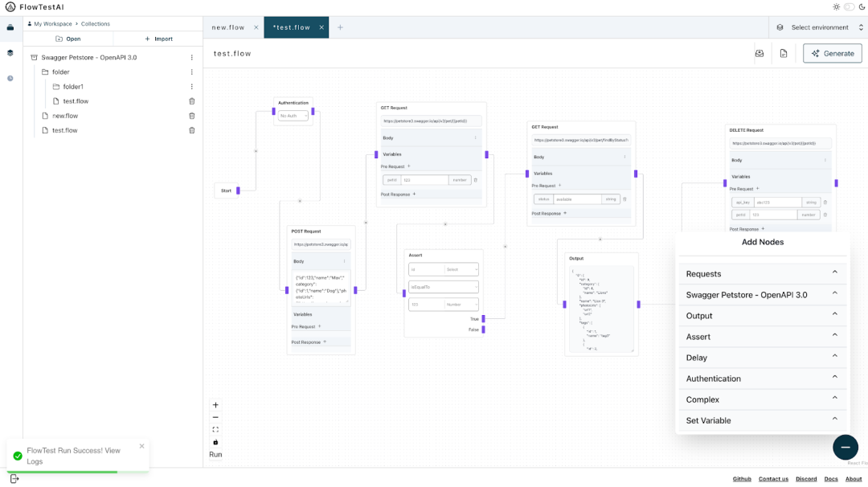The height and width of the screenshot is (487, 868).
Task: Toggle the canvas lock interactivity icon
Action: (215, 442)
